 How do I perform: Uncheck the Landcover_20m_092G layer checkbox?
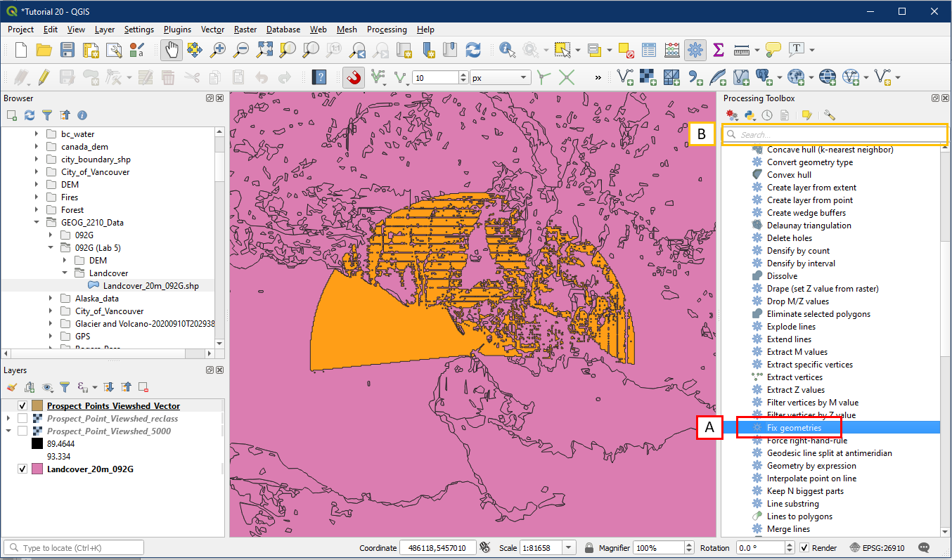click(22, 469)
